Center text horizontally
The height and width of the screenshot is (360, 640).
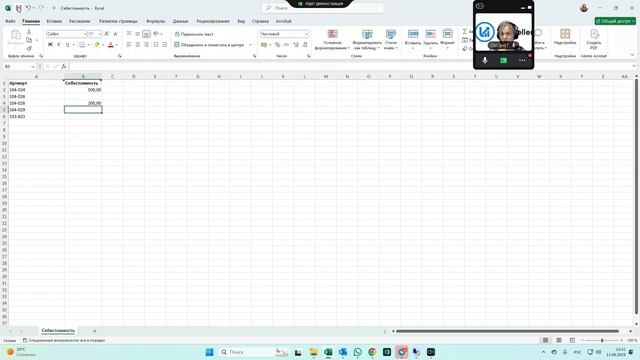click(x=138, y=45)
